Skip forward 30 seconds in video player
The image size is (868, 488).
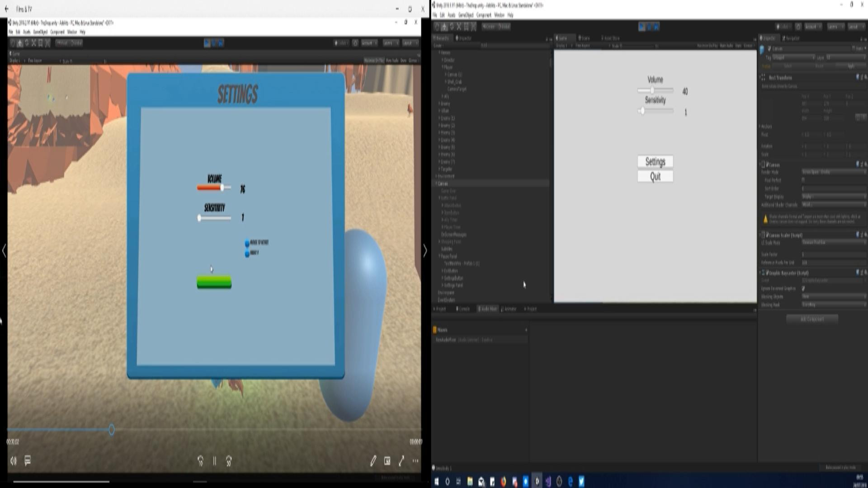pos(229,461)
